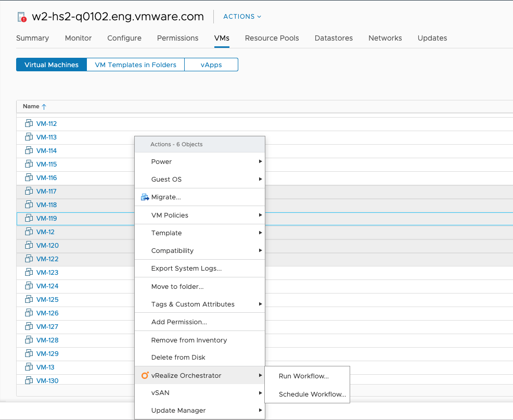
Task: Select the vApps view button
Action: (x=211, y=65)
